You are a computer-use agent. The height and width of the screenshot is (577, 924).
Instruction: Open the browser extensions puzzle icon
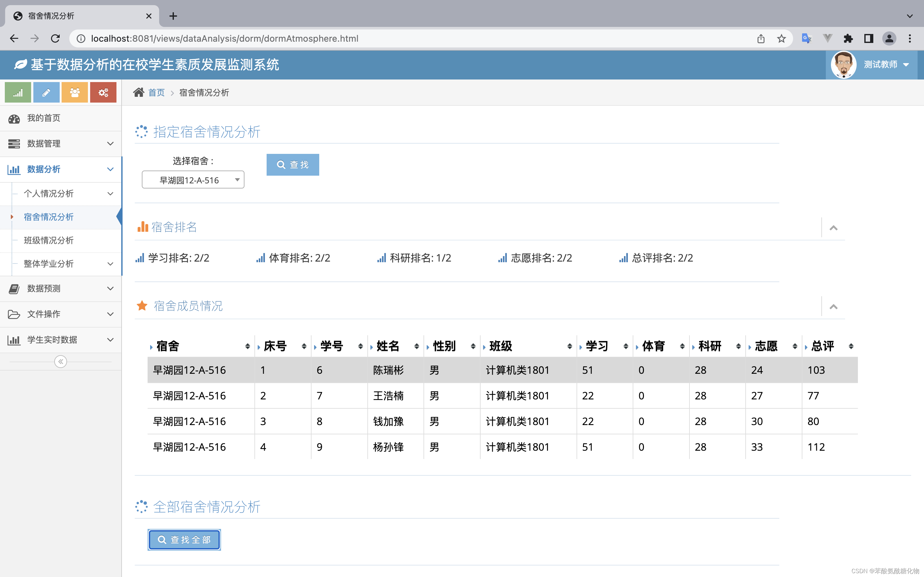pos(848,38)
